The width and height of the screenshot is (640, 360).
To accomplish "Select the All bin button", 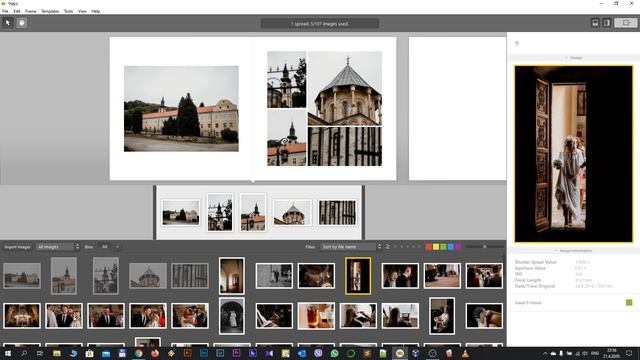I will (x=104, y=247).
